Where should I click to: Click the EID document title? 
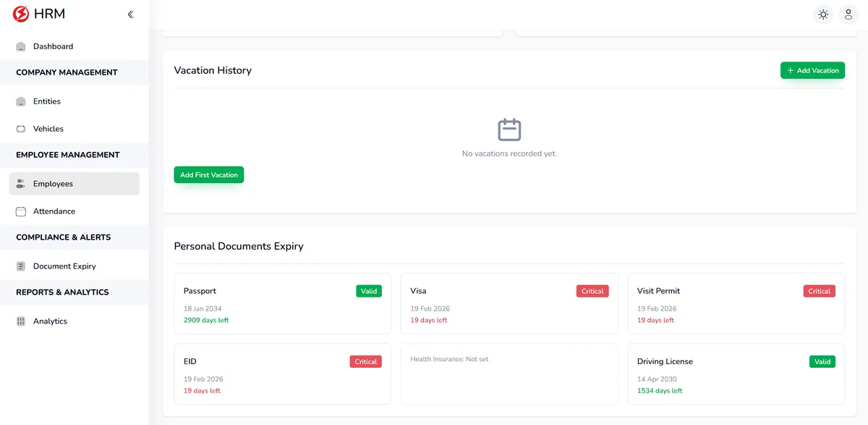[x=190, y=361]
